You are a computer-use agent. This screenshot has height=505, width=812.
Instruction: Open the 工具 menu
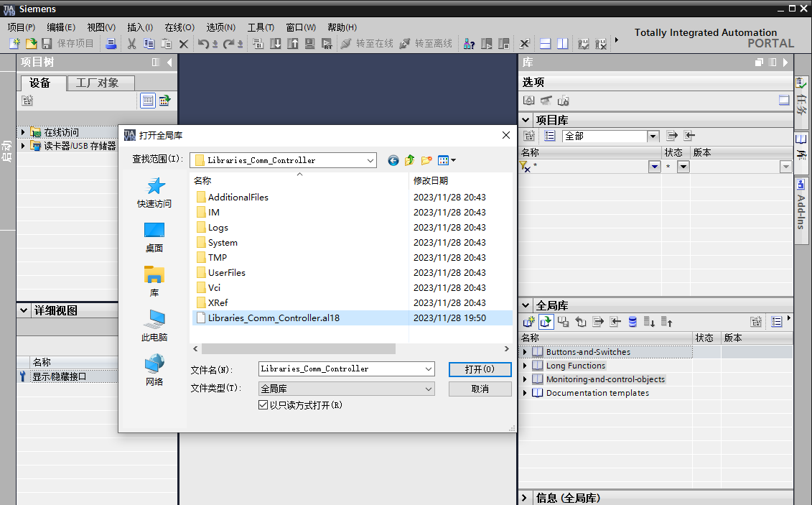pos(259,27)
